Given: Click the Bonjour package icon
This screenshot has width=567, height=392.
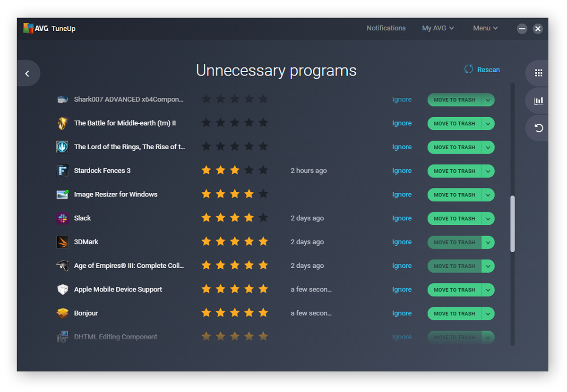Looking at the screenshot, I should (x=62, y=313).
